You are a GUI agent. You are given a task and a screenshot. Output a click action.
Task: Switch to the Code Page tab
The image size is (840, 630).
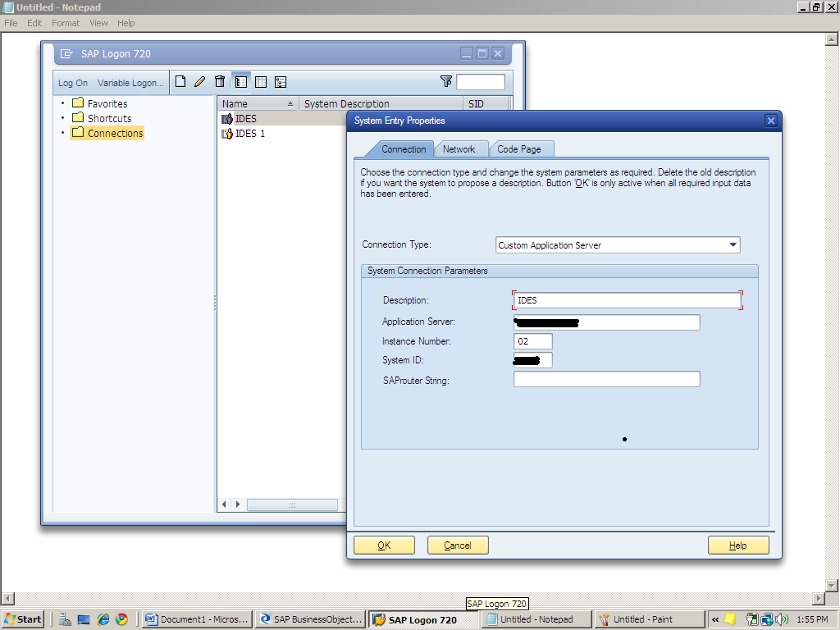point(519,149)
